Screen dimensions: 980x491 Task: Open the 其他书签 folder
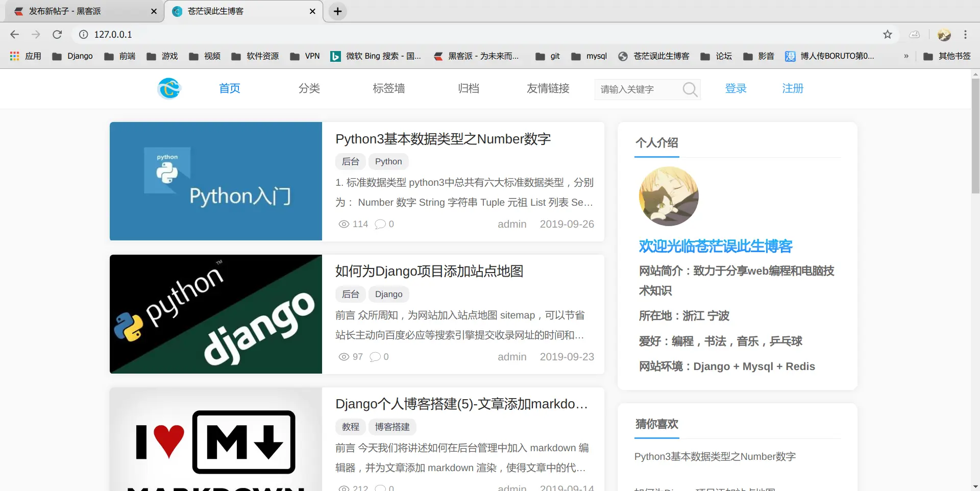947,56
